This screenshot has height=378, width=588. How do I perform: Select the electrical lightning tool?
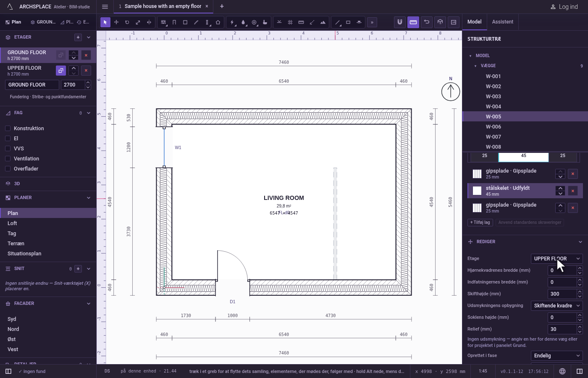[232, 22]
